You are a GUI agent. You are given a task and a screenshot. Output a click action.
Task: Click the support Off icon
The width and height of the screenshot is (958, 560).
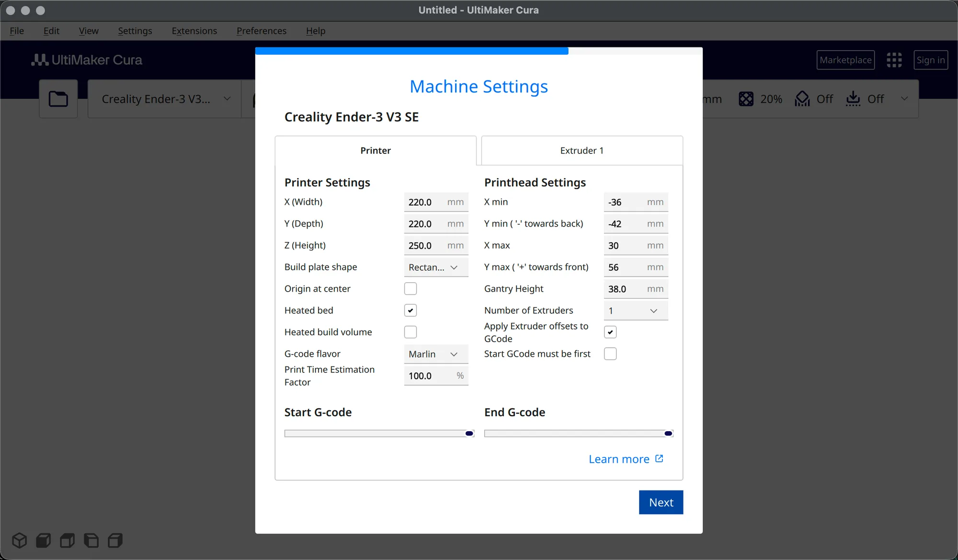tap(802, 99)
